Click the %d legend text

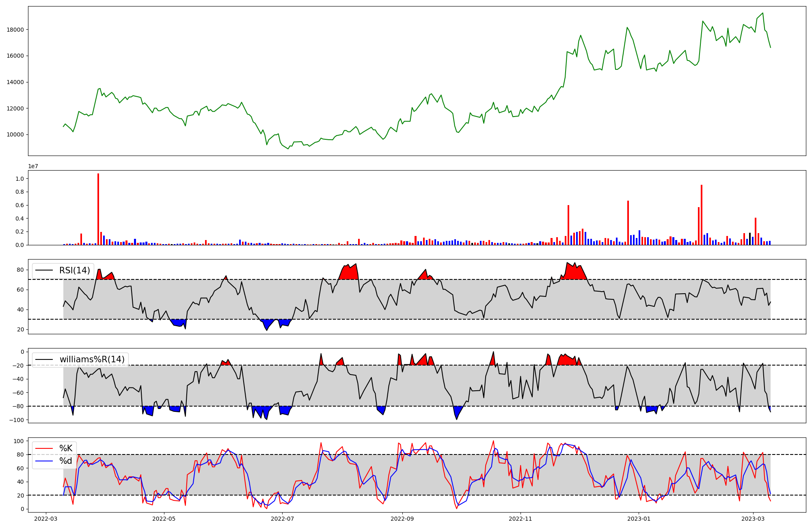pyautogui.click(x=66, y=461)
